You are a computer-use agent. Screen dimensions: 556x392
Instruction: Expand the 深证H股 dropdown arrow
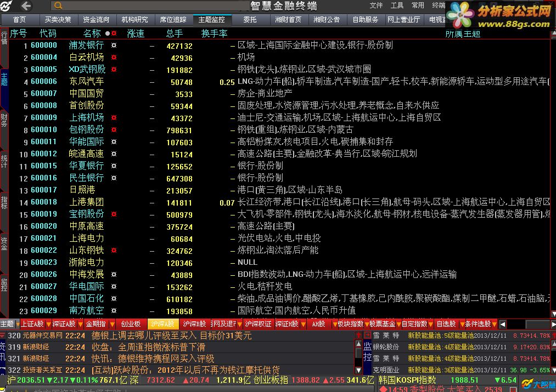pos(303,324)
